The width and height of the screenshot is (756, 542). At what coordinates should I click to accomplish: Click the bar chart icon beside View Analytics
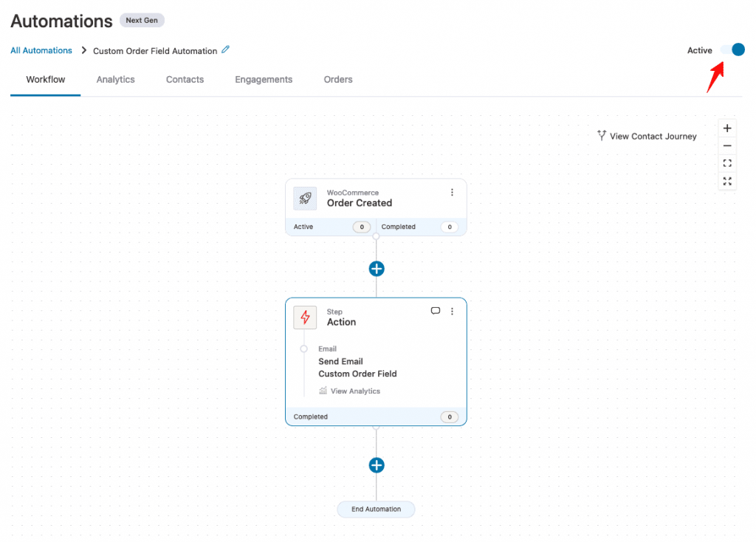(323, 391)
